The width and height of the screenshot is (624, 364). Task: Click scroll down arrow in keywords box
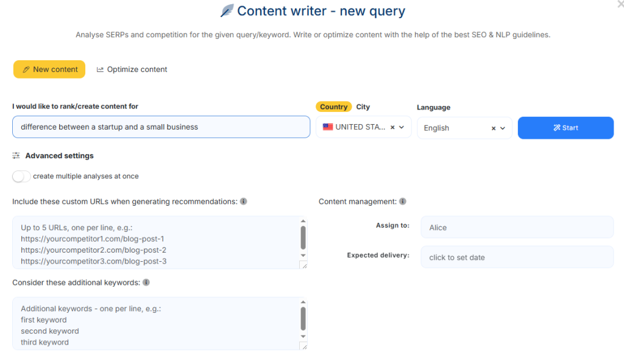[x=303, y=336]
